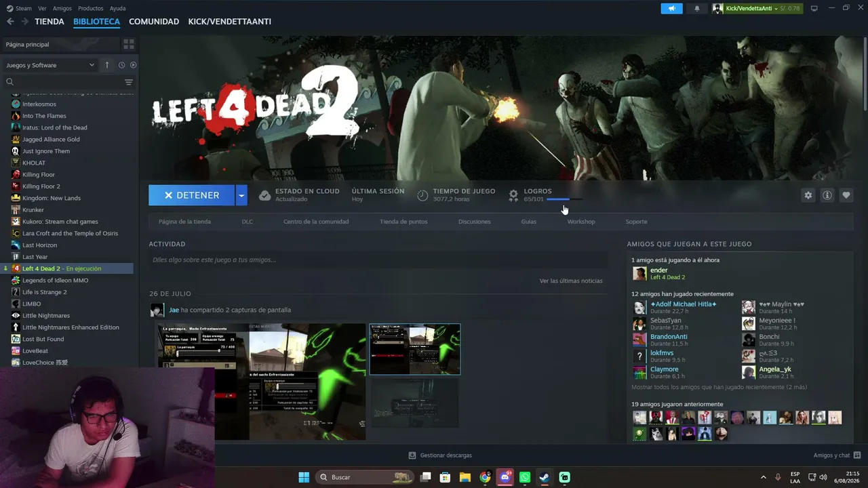Select LIMBO in the library list
The height and width of the screenshot is (488, 868).
point(31,304)
